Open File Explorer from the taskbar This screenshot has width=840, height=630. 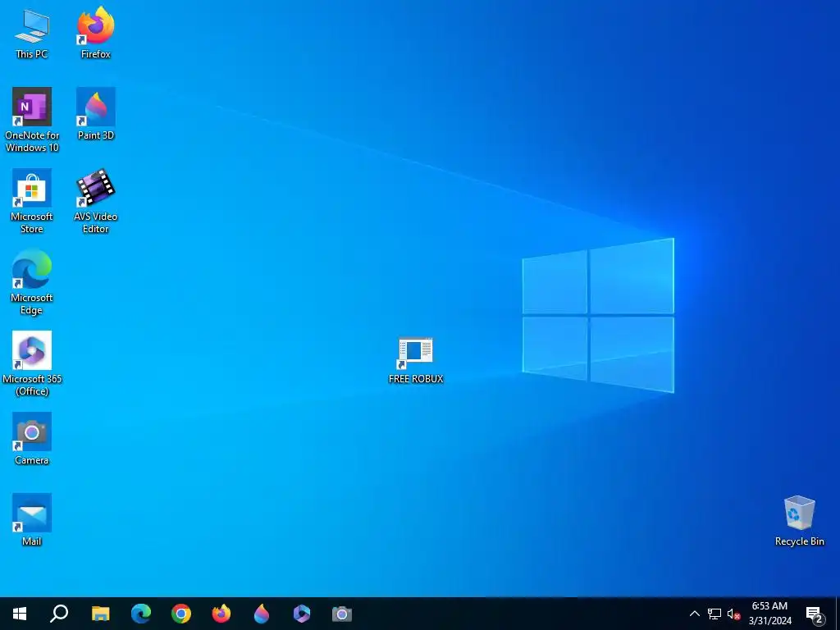click(100, 614)
